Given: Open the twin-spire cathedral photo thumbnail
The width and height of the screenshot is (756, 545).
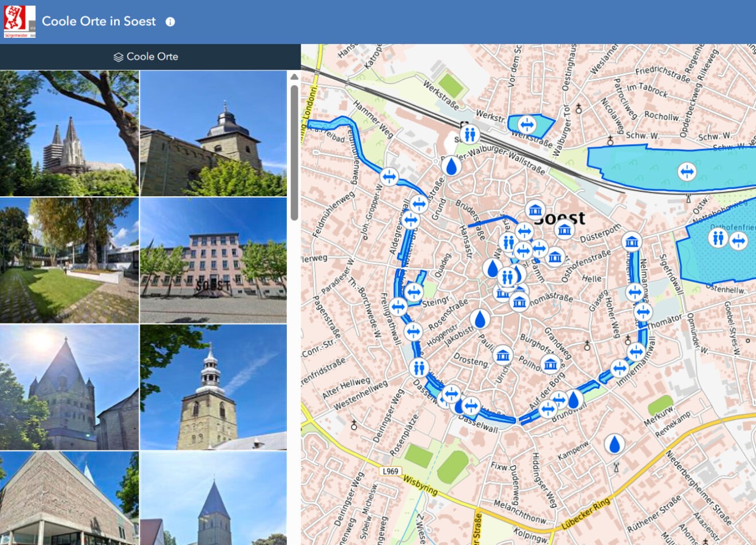Looking at the screenshot, I should point(69,133).
